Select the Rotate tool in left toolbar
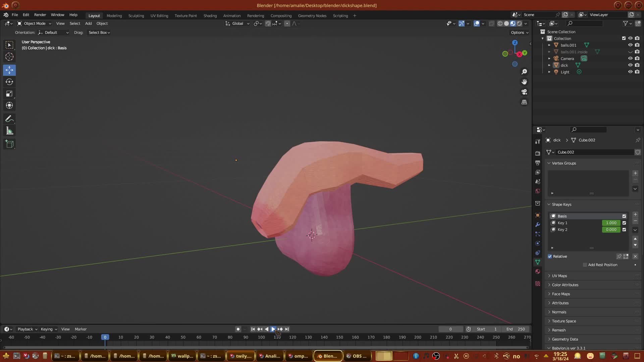 coord(9,82)
